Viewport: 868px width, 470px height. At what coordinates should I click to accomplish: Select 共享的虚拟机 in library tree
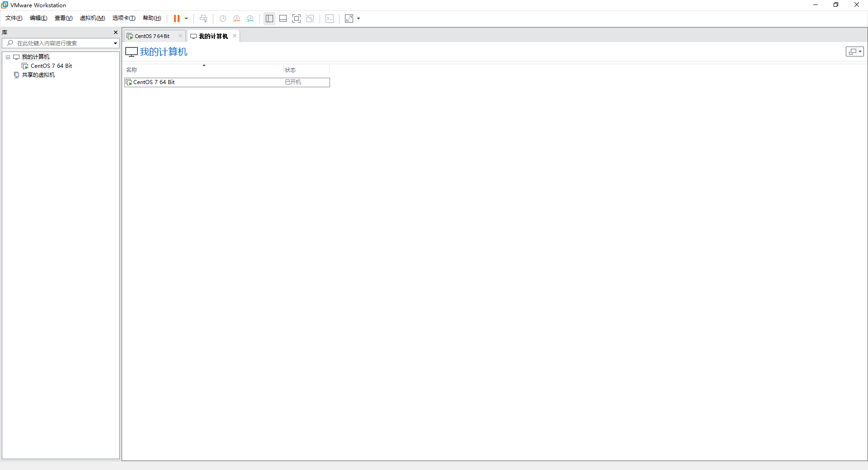[x=38, y=75]
